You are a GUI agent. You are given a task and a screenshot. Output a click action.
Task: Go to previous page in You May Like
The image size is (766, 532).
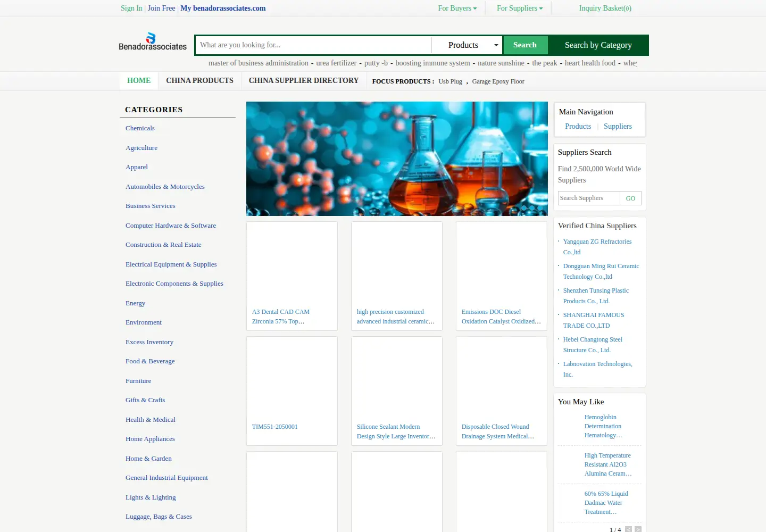coord(628,529)
